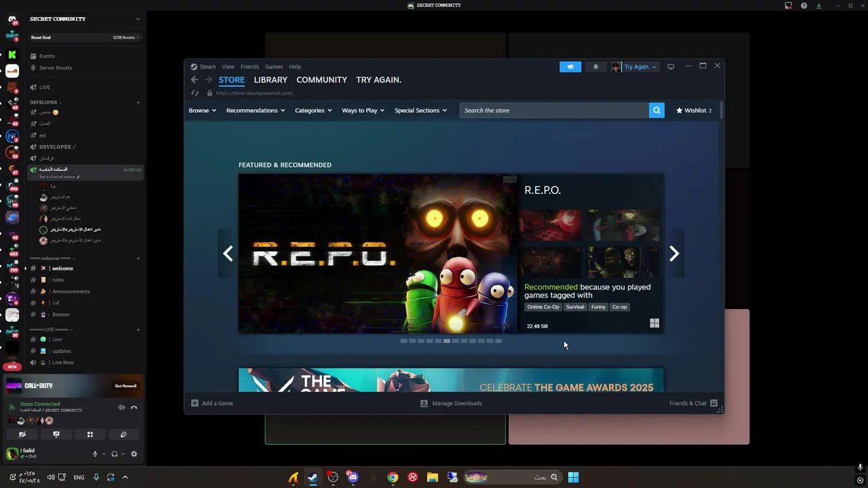The width and height of the screenshot is (868, 488).
Task: Expand the Browse store menu
Action: [x=202, y=110]
